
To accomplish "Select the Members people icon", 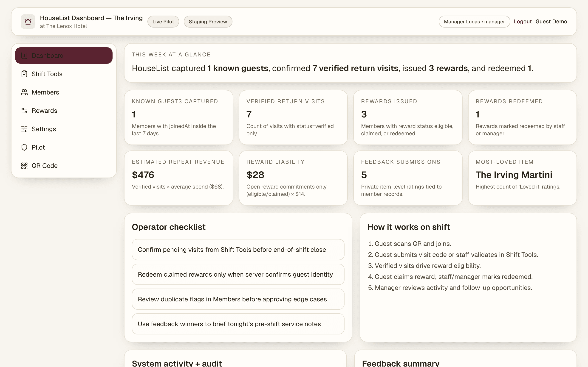I will tap(24, 92).
